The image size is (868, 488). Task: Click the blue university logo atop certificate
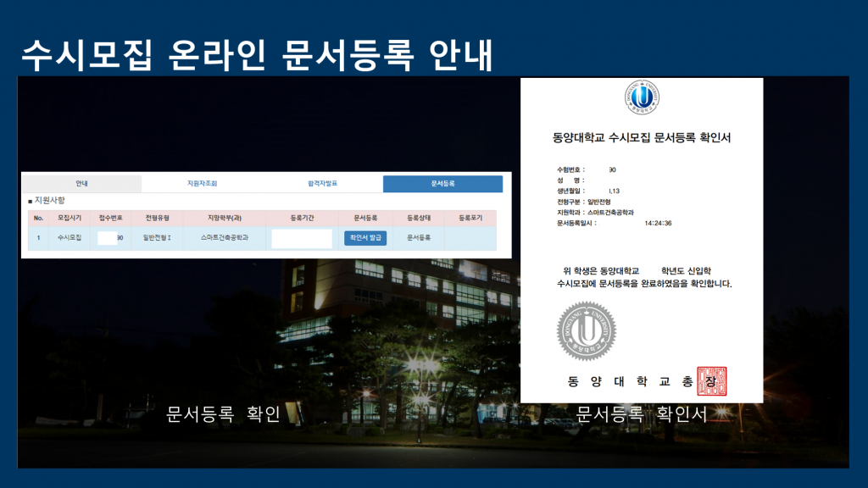tap(643, 97)
